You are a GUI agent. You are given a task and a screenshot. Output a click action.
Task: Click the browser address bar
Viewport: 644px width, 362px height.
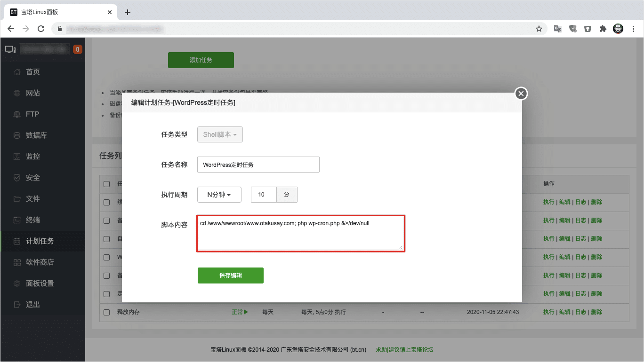click(x=298, y=29)
